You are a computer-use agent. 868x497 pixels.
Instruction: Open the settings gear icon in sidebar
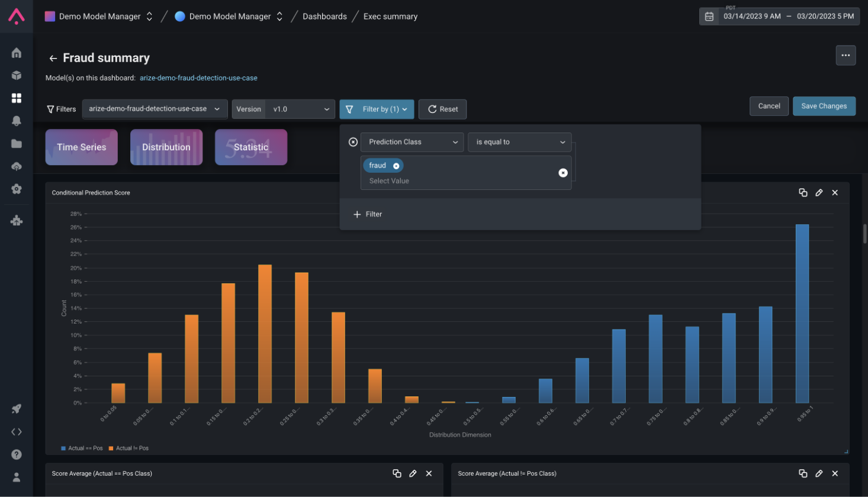click(17, 189)
